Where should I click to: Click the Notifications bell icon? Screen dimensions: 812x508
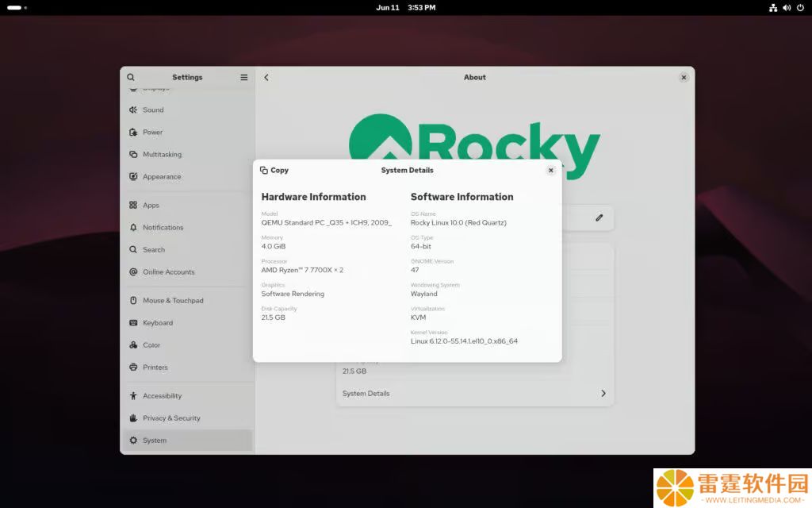pos(133,228)
